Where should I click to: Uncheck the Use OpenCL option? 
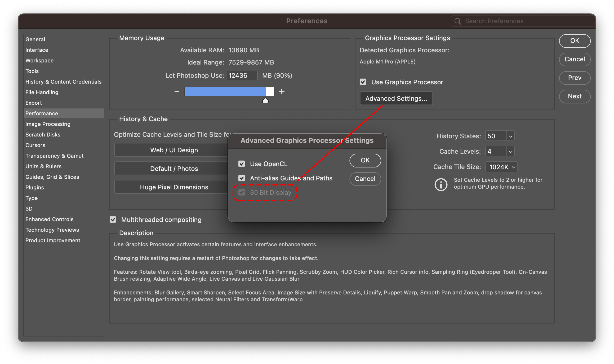coord(242,164)
